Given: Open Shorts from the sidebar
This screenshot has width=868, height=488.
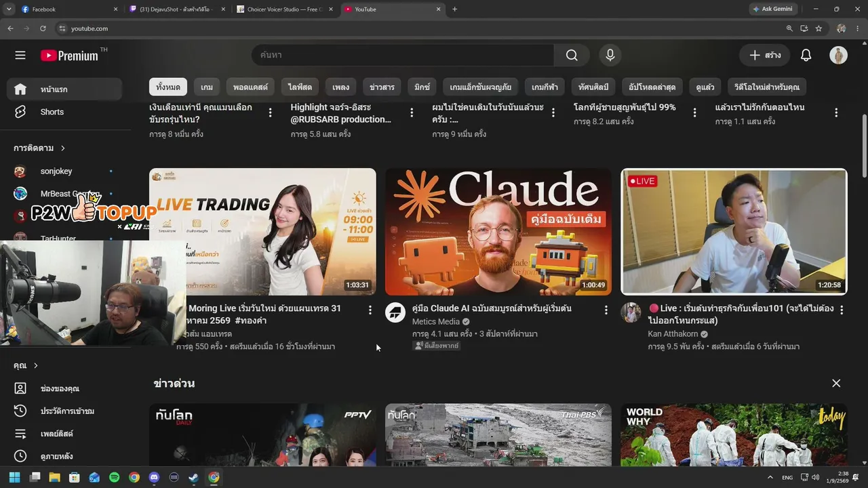Looking at the screenshot, I should (65, 112).
